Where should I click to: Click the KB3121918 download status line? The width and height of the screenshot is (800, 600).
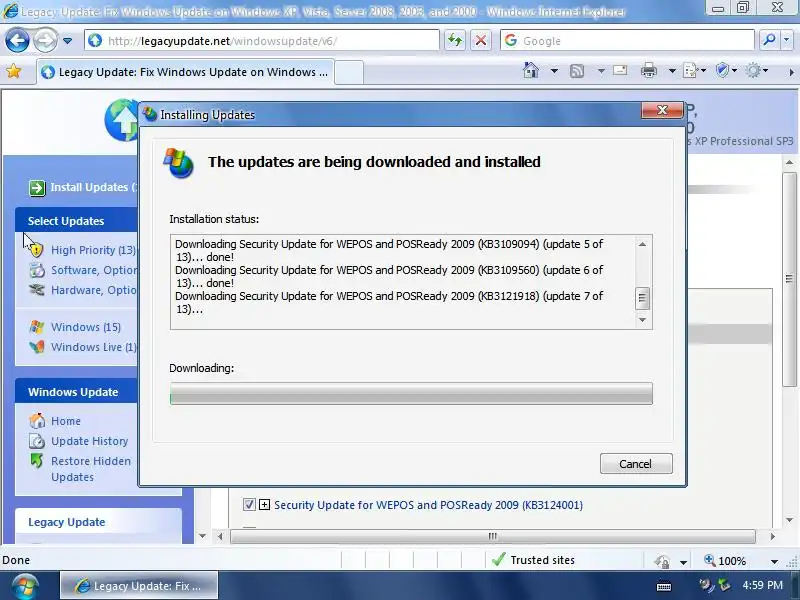[389, 303]
